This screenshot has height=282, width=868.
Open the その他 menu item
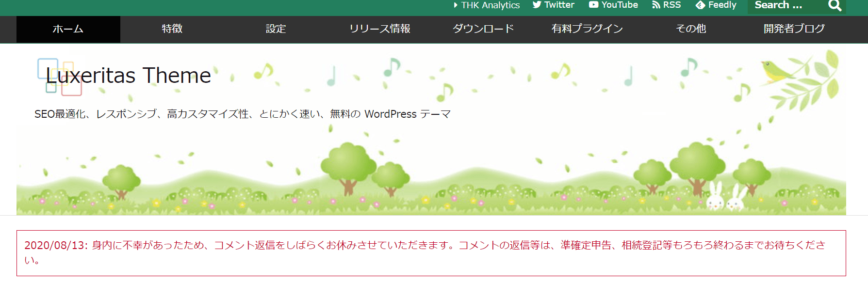[x=691, y=29]
